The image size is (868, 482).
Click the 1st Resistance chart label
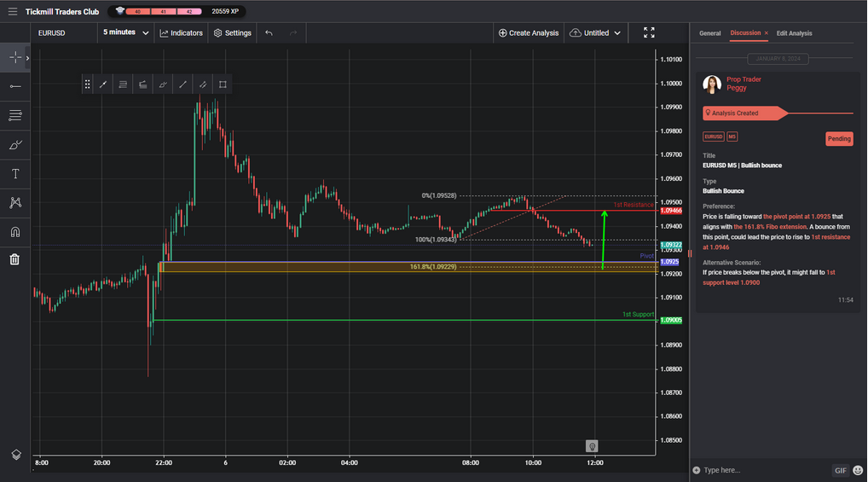click(634, 205)
